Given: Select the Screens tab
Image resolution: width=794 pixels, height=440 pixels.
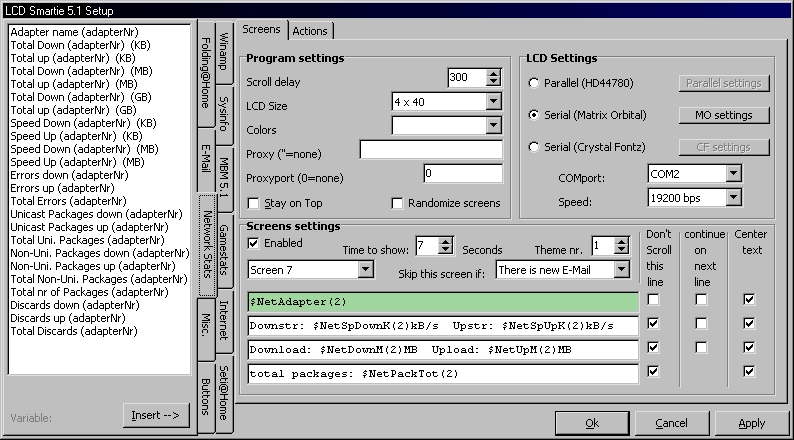Looking at the screenshot, I should [261, 29].
